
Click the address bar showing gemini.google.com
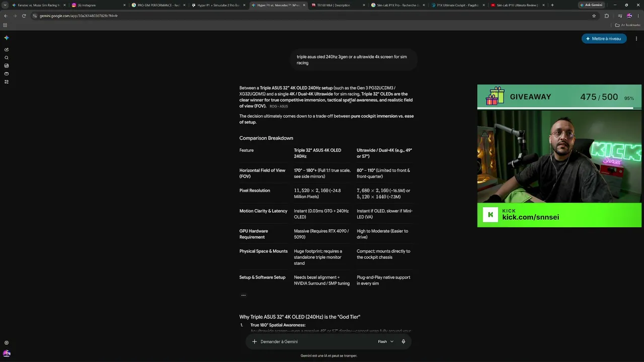[x=312, y=16]
